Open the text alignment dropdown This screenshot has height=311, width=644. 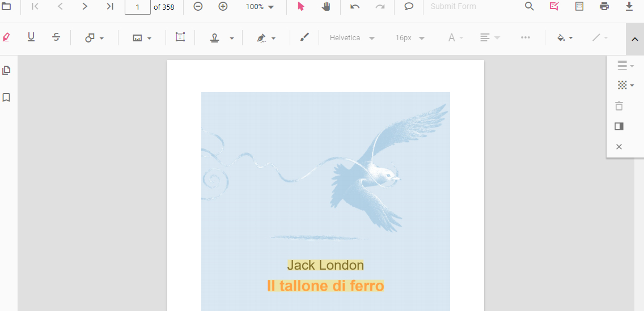[490, 38]
